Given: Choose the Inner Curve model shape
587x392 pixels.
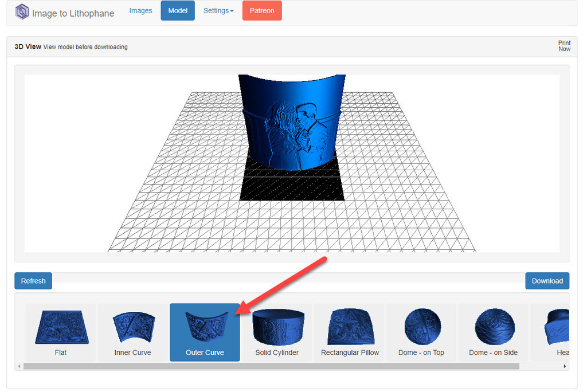Looking at the screenshot, I should pyautogui.click(x=133, y=332).
